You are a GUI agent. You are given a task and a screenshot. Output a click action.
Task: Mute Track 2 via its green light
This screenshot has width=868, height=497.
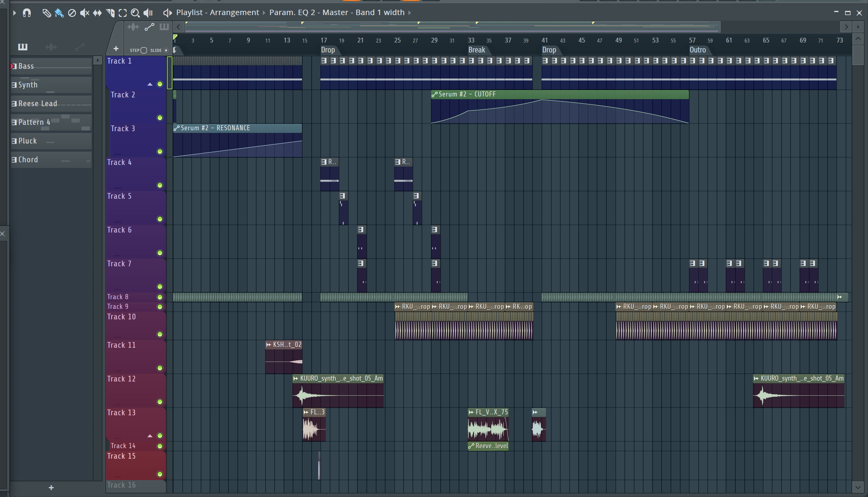160,118
